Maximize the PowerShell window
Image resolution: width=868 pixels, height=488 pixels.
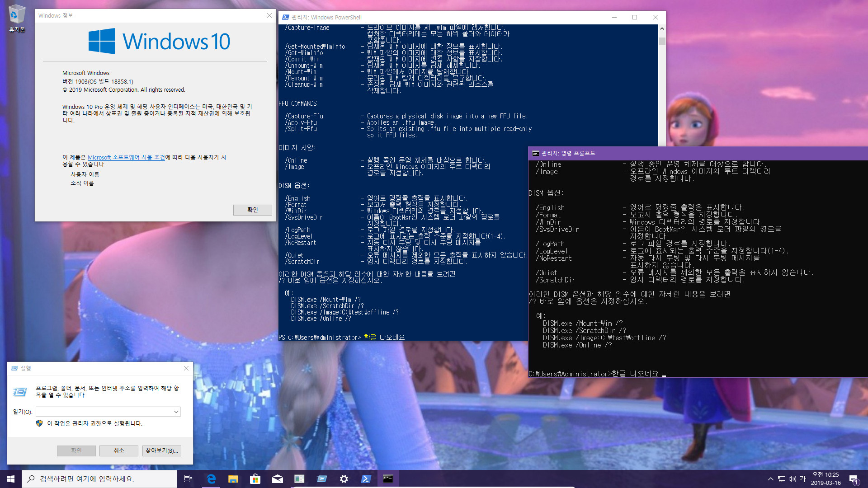click(x=635, y=17)
